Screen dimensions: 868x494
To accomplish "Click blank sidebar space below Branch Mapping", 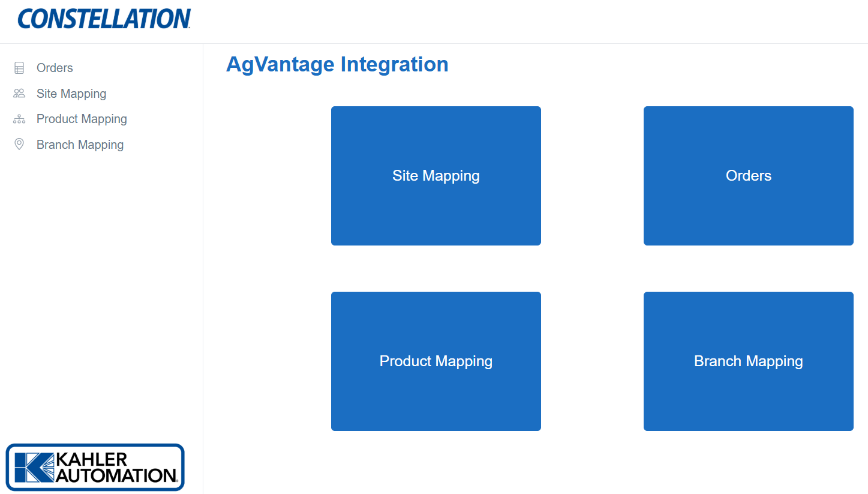I will 101,288.
